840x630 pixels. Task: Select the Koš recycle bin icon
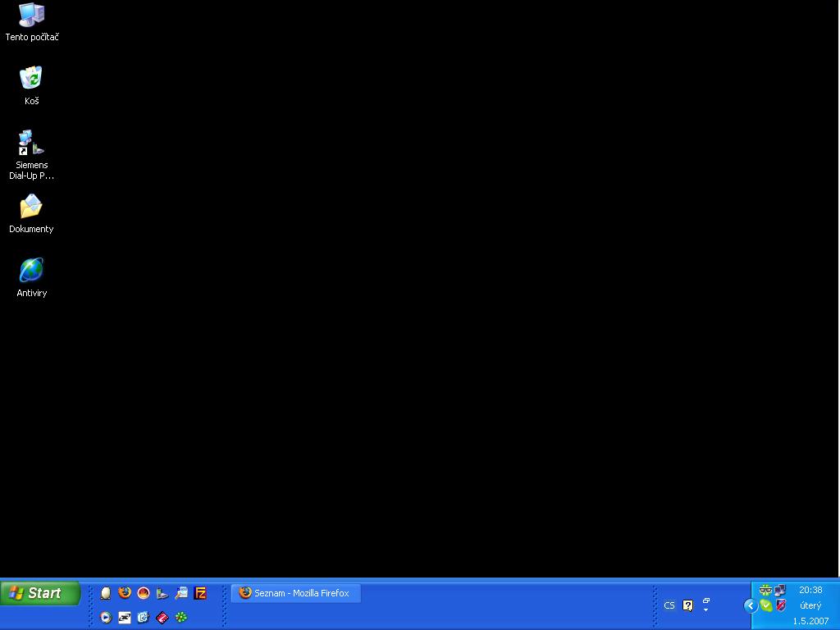point(31,79)
